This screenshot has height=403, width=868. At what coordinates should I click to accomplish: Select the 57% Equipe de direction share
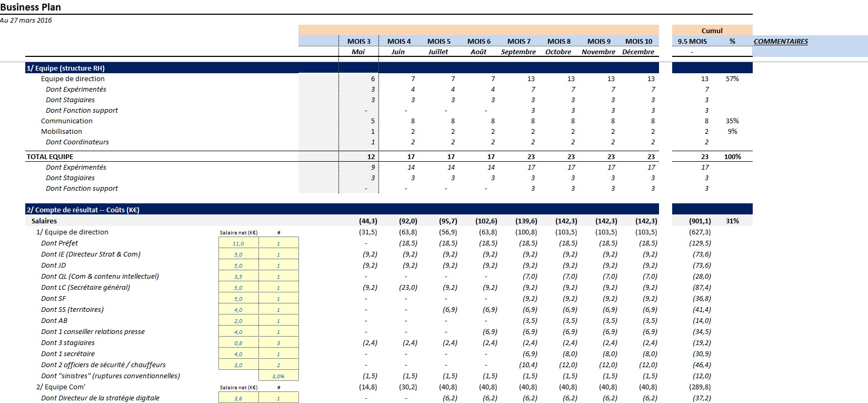(732, 78)
